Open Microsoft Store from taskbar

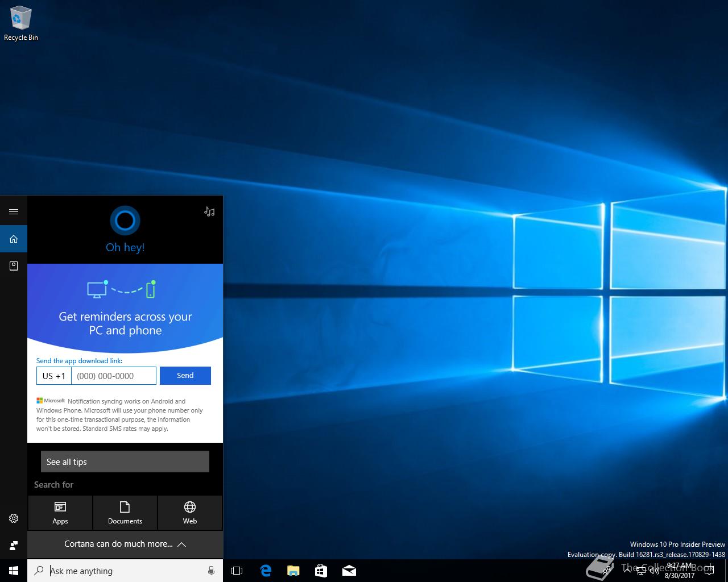pos(321,571)
